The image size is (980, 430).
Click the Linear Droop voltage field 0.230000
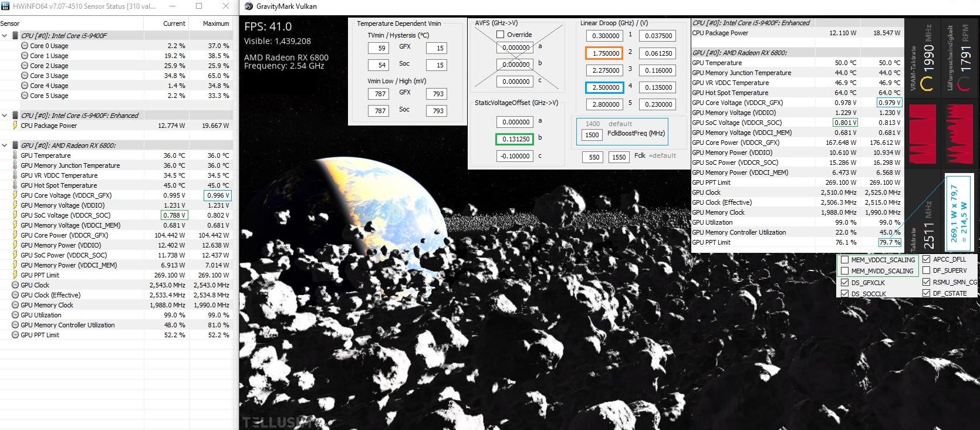658,104
